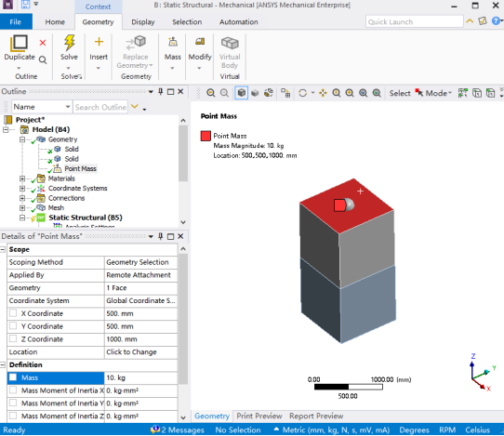The width and height of the screenshot is (504, 436).
Task: Switch to the Display ribbon tab
Action: (143, 22)
